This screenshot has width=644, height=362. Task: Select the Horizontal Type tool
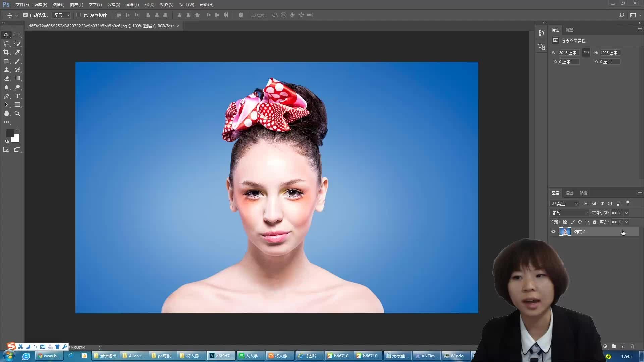point(17,96)
